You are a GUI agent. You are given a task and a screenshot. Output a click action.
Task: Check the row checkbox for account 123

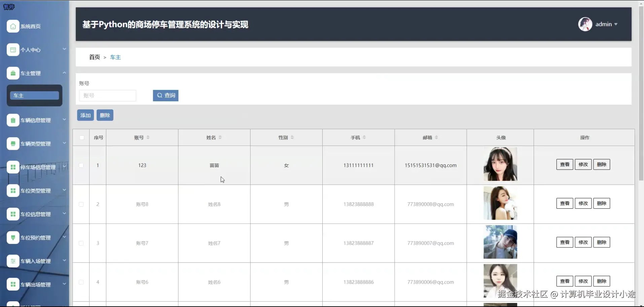tap(81, 165)
